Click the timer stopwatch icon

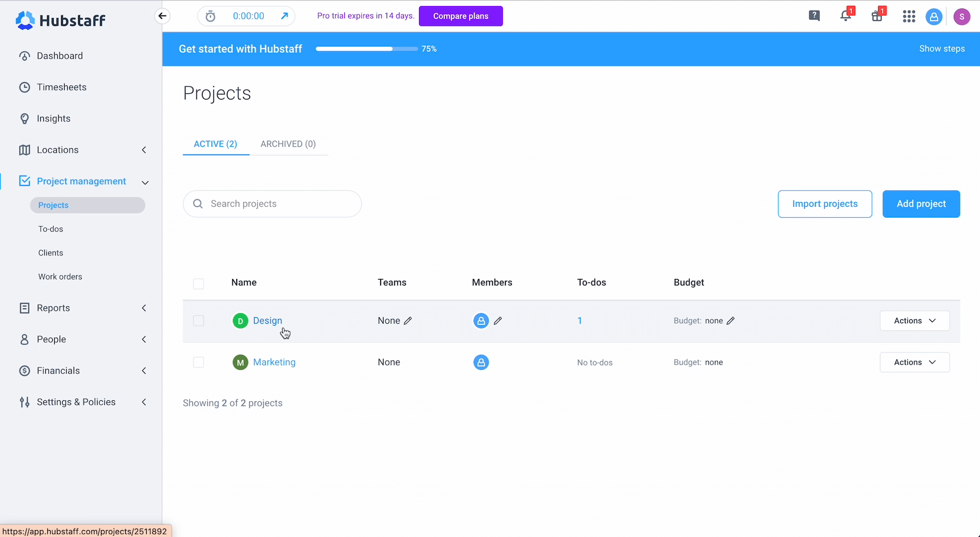(210, 16)
